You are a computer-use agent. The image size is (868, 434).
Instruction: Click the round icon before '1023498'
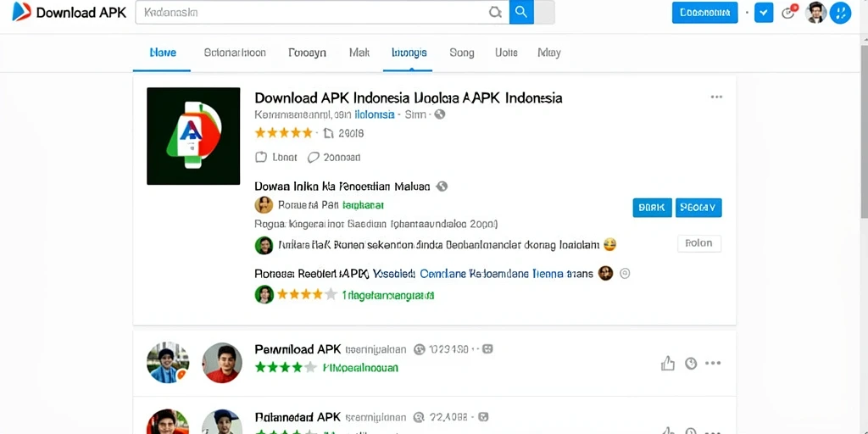(x=419, y=349)
